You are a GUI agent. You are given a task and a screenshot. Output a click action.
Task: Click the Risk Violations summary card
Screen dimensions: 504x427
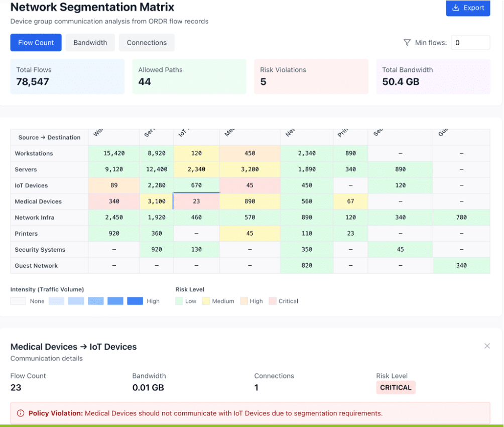coord(311,76)
